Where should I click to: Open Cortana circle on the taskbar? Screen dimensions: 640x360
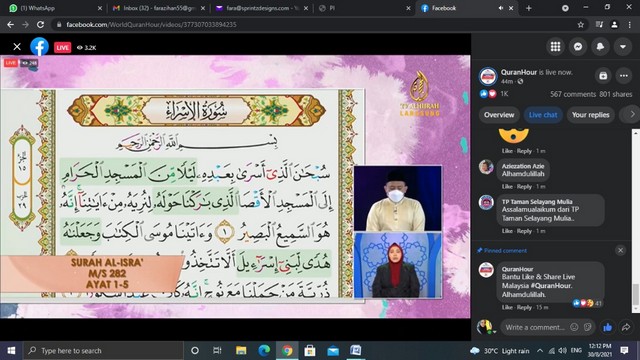coord(195,351)
